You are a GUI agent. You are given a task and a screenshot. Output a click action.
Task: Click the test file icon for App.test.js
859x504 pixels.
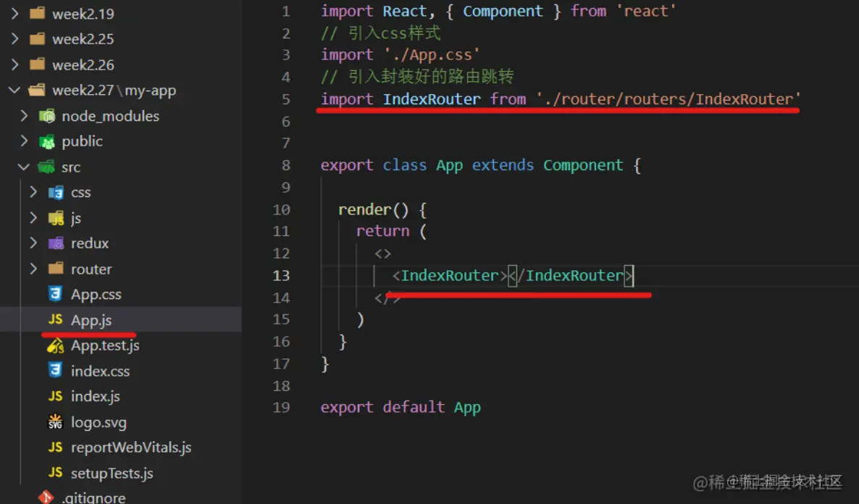point(55,345)
